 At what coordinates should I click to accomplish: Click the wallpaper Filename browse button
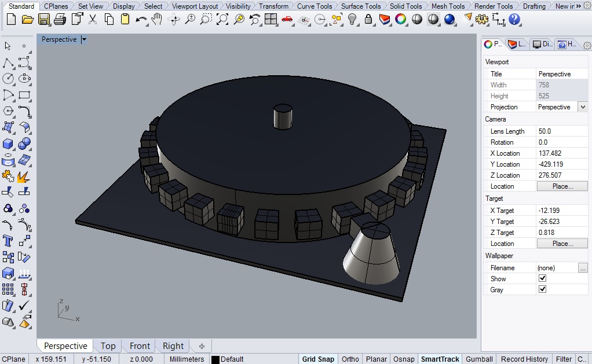coord(583,268)
